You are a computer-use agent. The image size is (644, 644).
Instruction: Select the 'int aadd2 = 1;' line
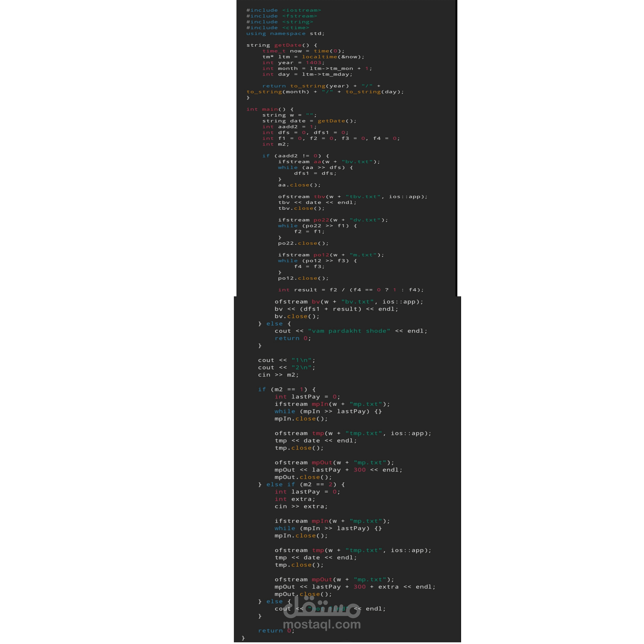289,127
